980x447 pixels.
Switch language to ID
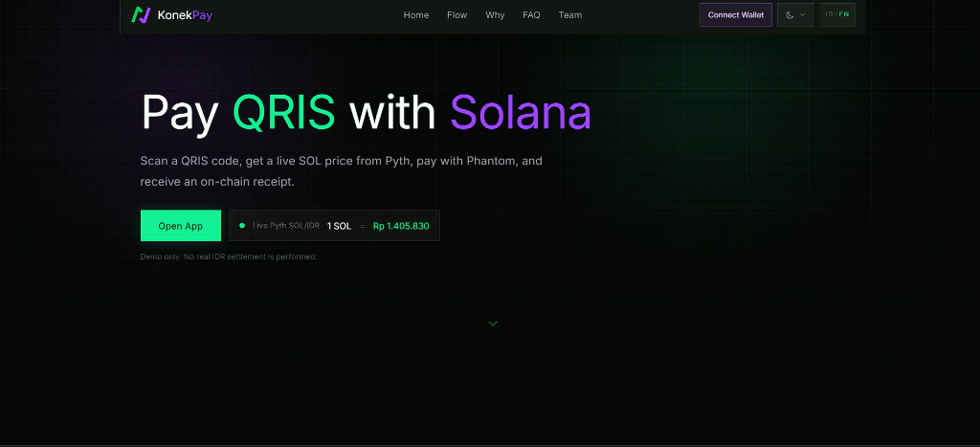point(829,14)
